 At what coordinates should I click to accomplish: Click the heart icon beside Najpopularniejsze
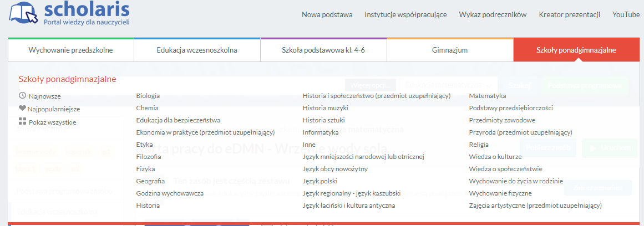pos(22,109)
